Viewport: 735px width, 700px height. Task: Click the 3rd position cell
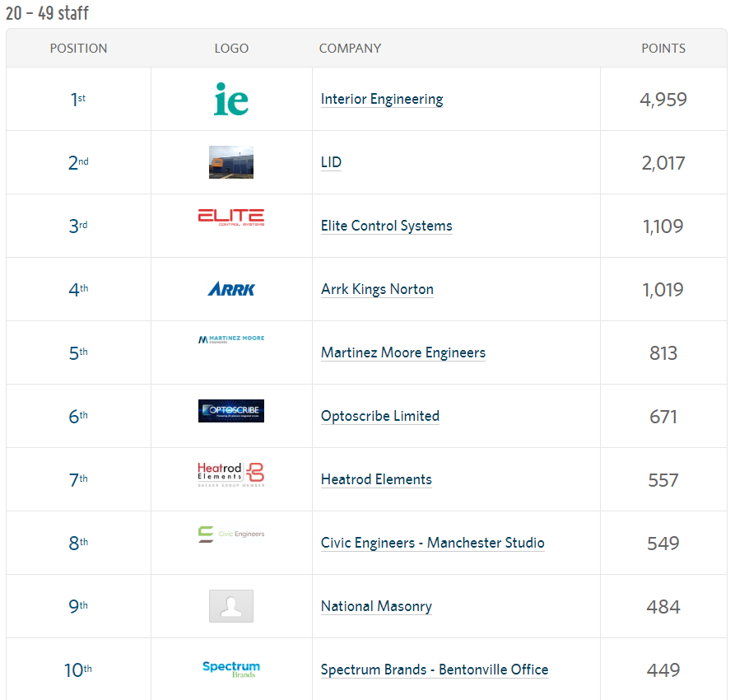[78, 226]
